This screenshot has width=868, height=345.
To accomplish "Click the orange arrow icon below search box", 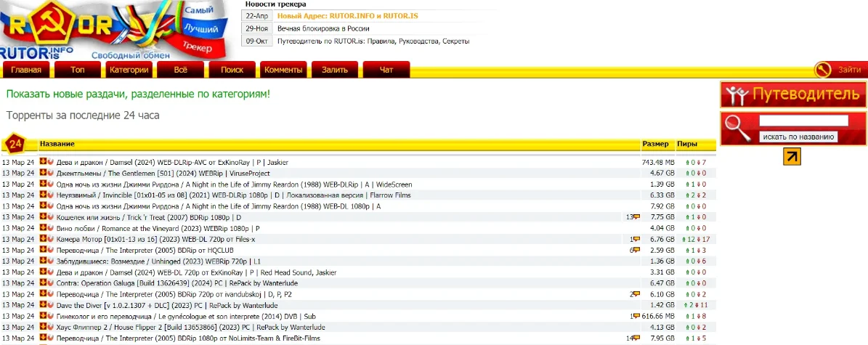I will click(x=792, y=156).
